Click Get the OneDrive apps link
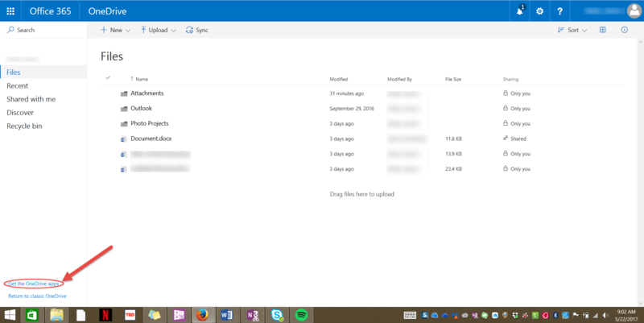The height and width of the screenshot is (323, 644). [x=34, y=284]
